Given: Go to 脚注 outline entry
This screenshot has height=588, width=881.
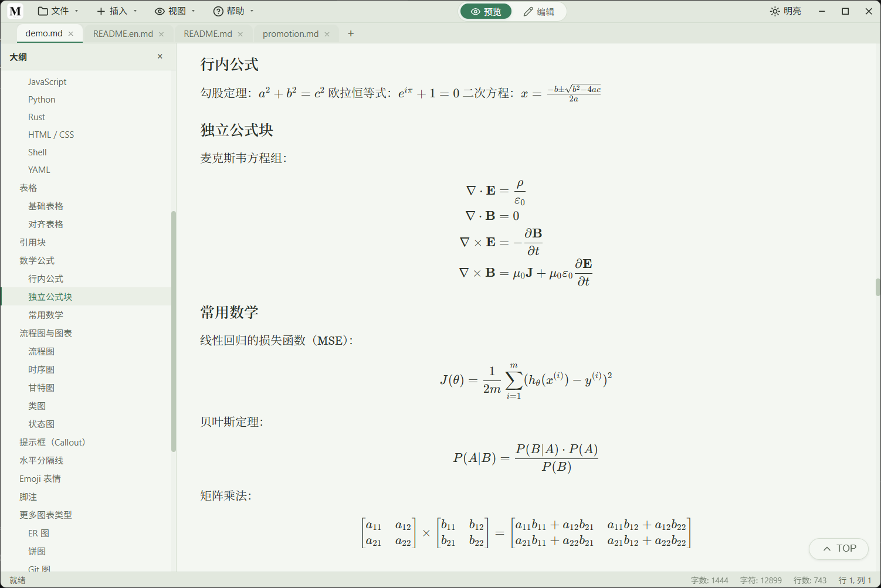Looking at the screenshot, I should [x=28, y=497].
